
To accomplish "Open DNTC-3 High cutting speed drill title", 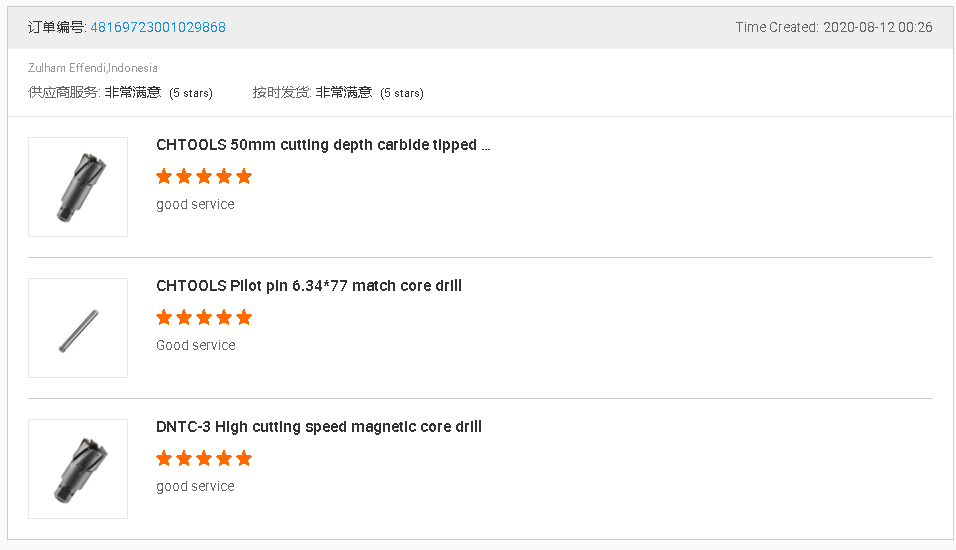I will pyautogui.click(x=319, y=427).
